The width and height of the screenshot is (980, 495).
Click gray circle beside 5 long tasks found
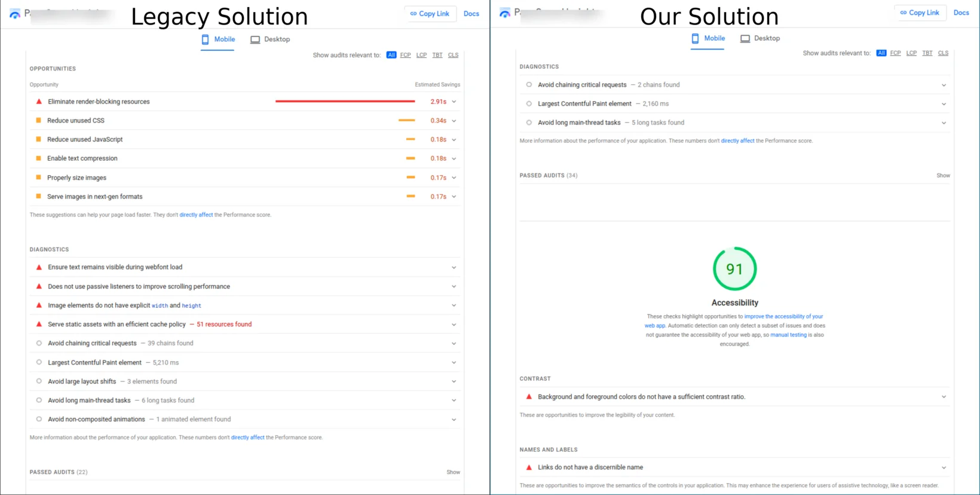pos(529,123)
